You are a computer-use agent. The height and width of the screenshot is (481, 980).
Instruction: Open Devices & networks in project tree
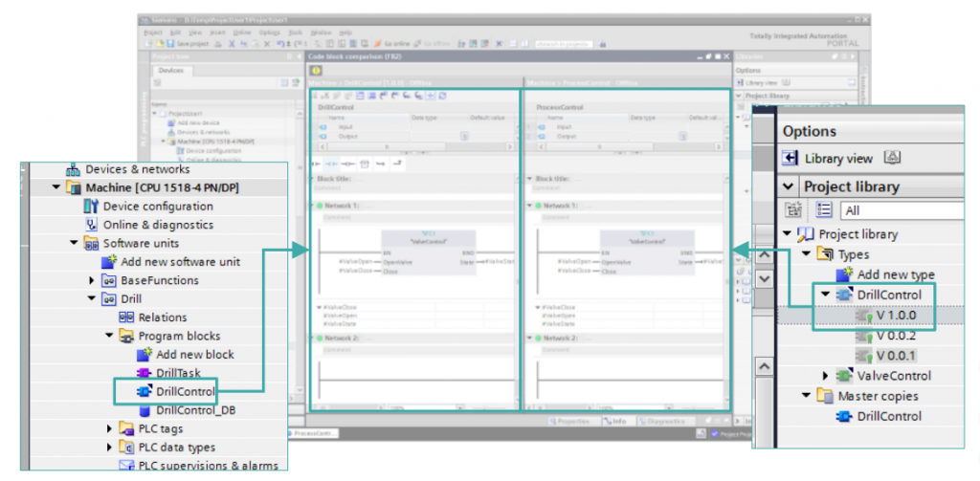click(138, 169)
